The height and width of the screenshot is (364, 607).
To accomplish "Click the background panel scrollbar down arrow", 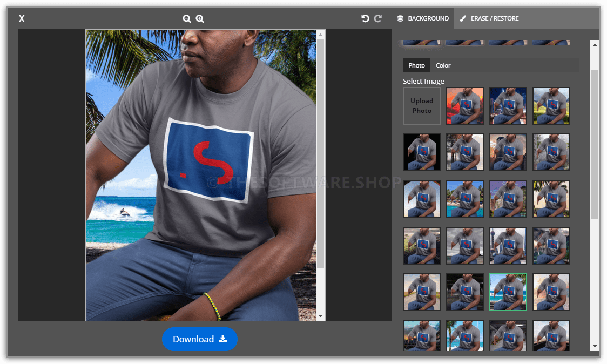I will tap(595, 346).
